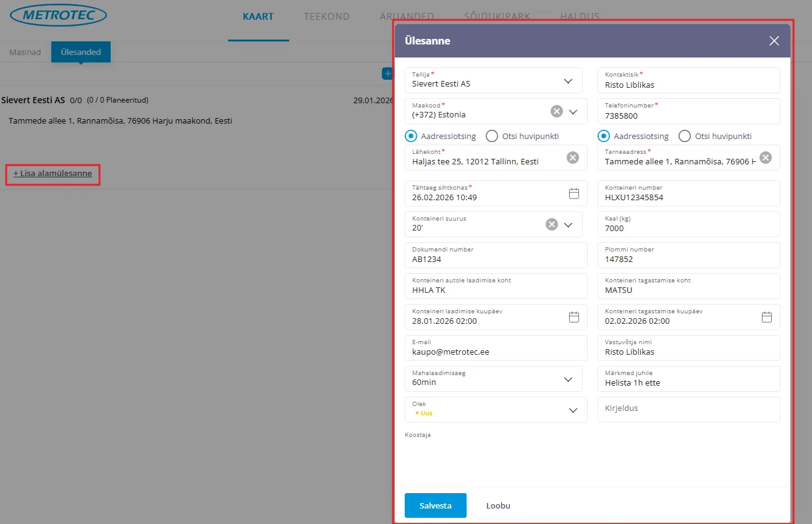Open the Olek status dropdown
Image resolution: width=812 pixels, height=524 pixels.
(x=573, y=410)
